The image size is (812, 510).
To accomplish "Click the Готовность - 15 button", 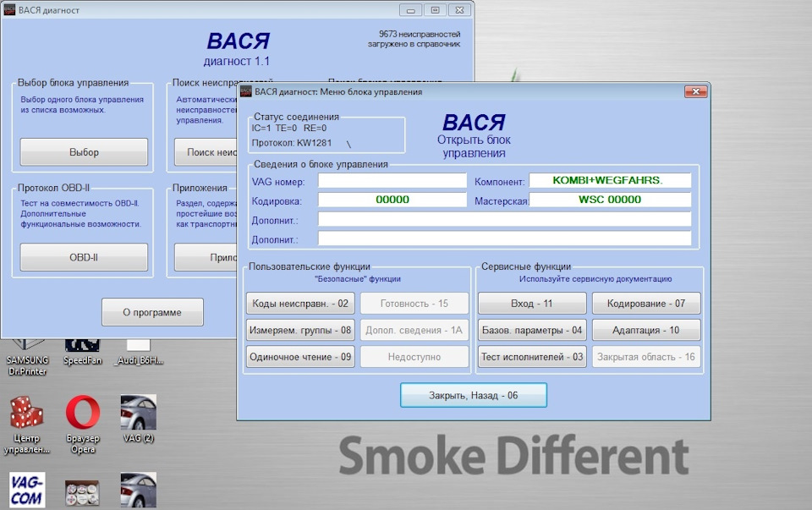I will tap(414, 304).
